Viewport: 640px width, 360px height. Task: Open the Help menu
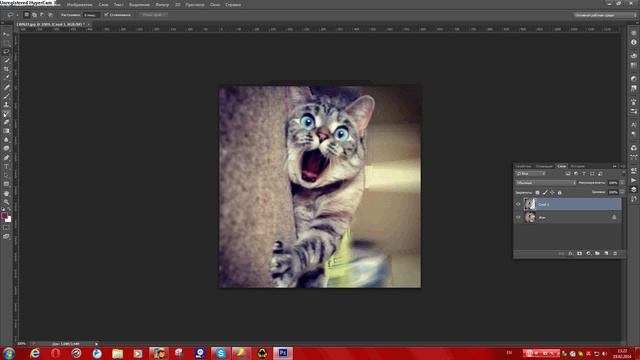coord(233,5)
